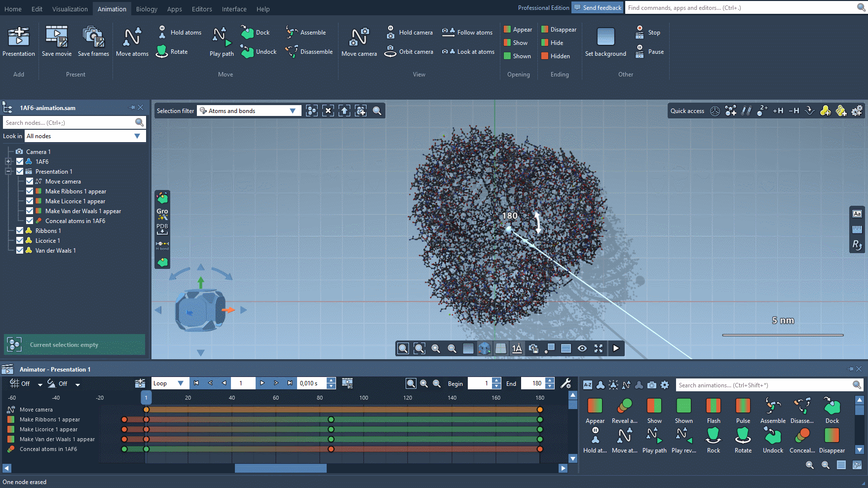The height and width of the screenshot is (488, 868).
Task: Click the Dock animation ribbon icon
Action: pos(255,33)
